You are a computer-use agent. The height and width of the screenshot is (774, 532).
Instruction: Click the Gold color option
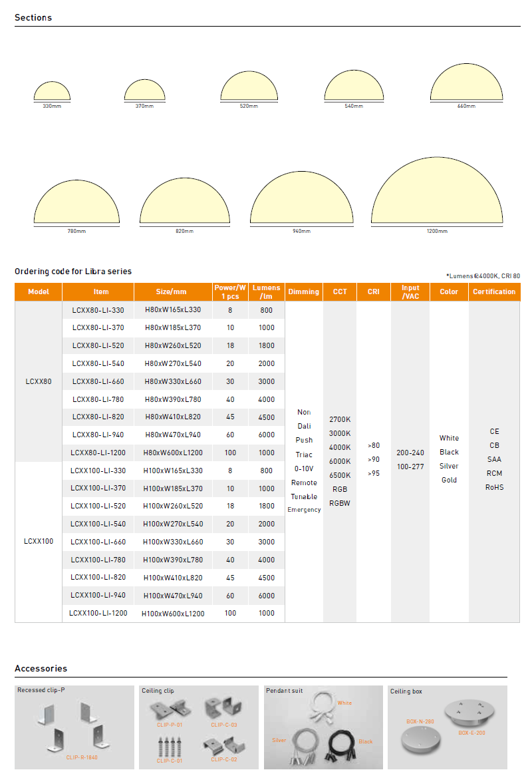pos(449,480)
